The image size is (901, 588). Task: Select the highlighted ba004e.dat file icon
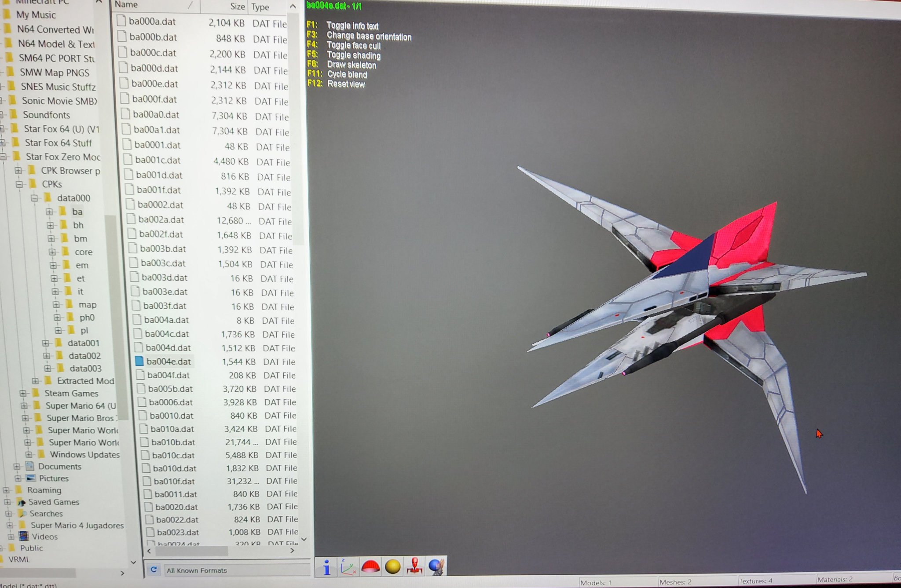pyautogui.click(x=139, y=361)
